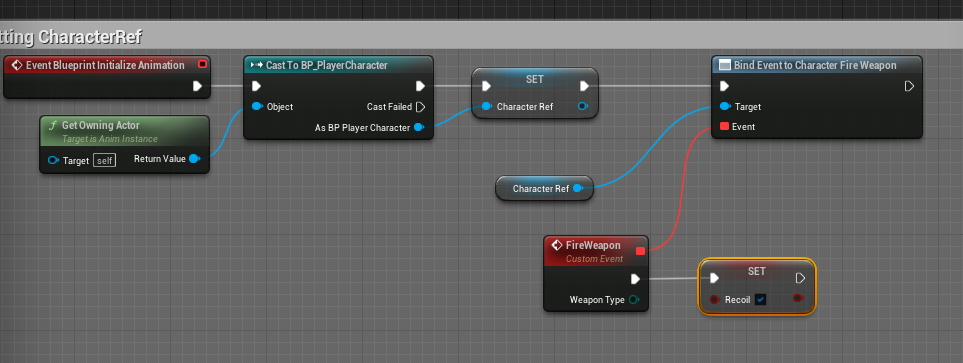Click the Bind Event node exec input pin
The height and width of the screenshot is (363, 963).
click(725, 86)
